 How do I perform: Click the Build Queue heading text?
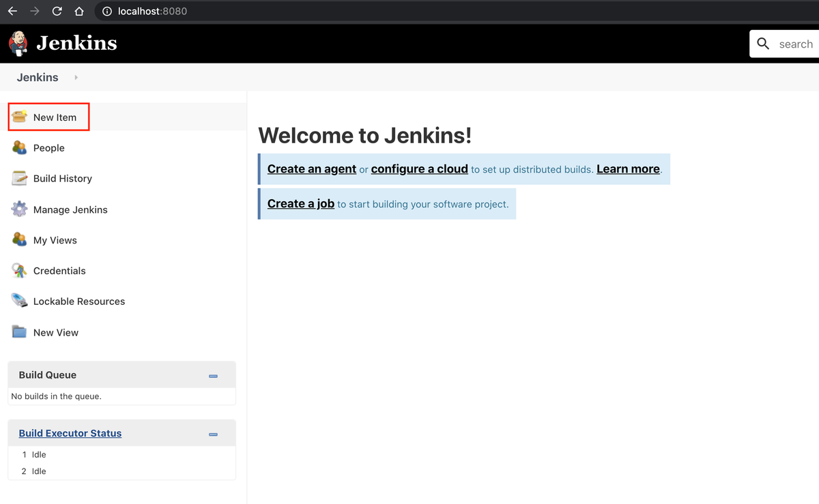pos(48,375)
